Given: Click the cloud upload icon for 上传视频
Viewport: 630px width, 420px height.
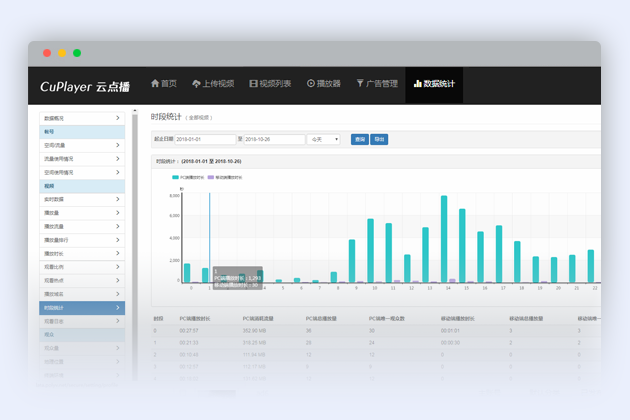Looking at the screenshot, I should 196,84.
